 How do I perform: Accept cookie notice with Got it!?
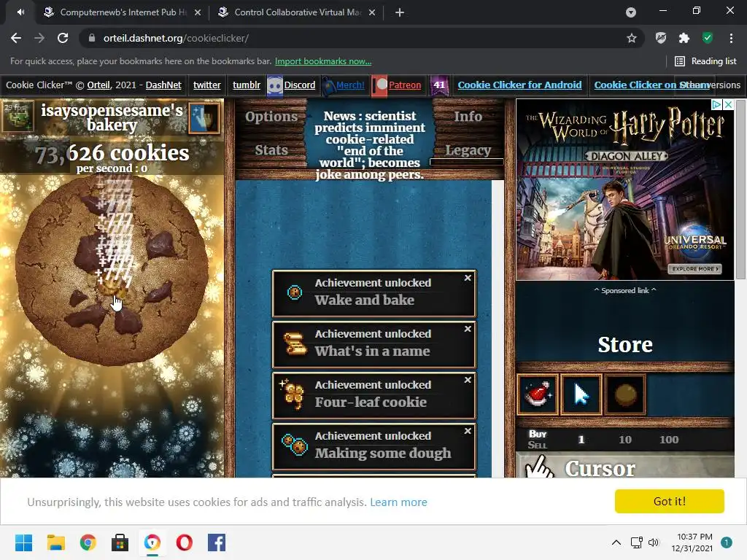(670, 501)
